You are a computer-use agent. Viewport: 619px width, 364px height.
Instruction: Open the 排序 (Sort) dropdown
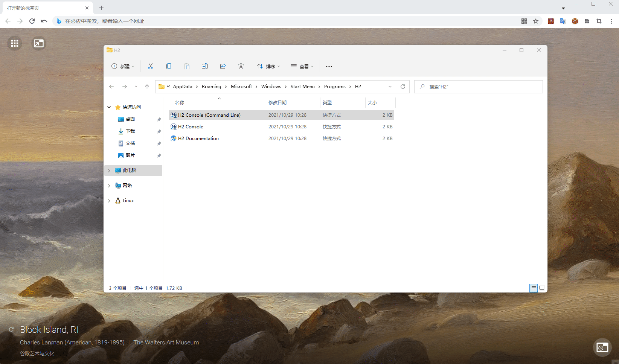(x=268, y=66)
